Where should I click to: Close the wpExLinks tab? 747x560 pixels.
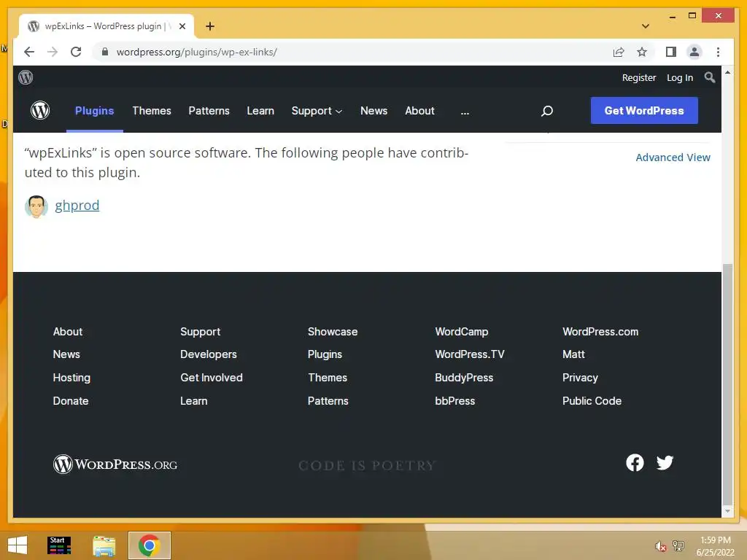click(x=182, y=26)
